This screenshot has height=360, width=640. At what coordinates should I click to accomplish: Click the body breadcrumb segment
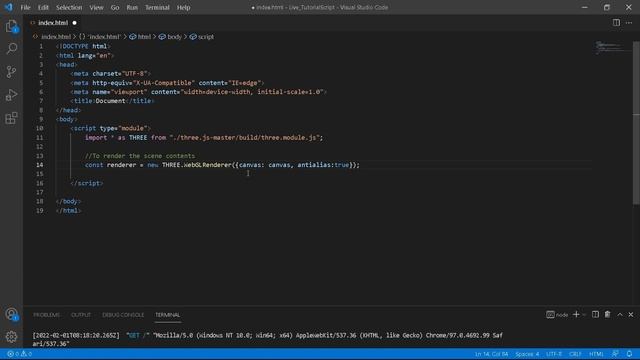[x=170, y=37]
